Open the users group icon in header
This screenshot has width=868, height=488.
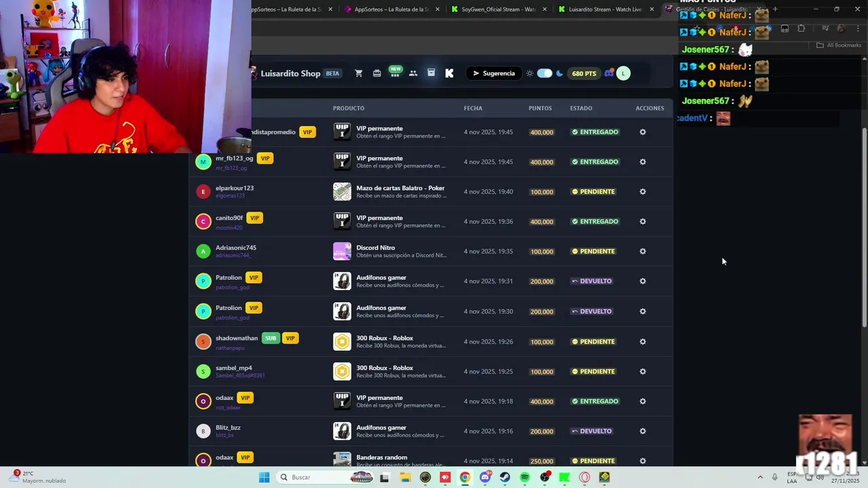coord(413,73)
